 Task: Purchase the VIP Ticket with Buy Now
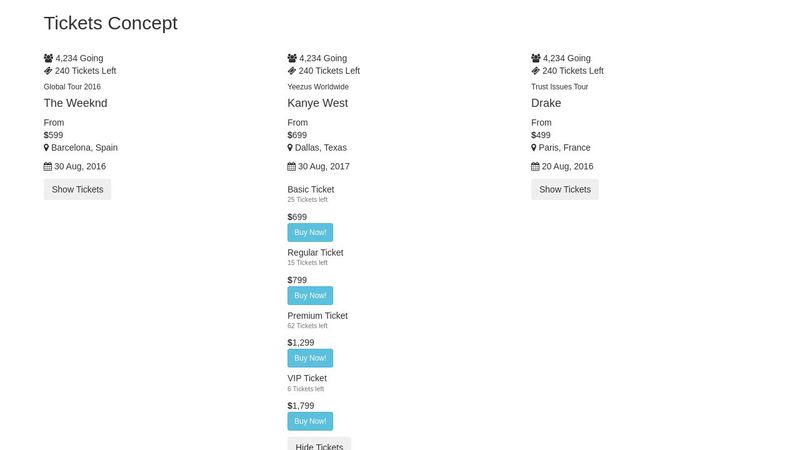coord(310,421)
